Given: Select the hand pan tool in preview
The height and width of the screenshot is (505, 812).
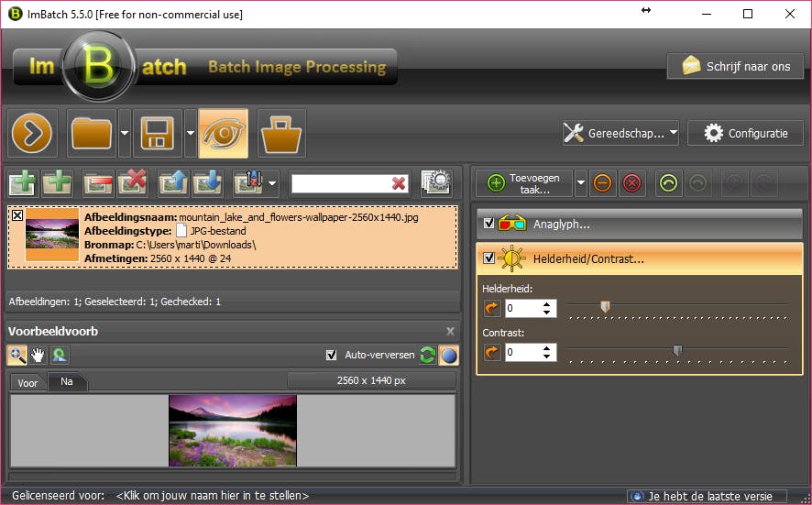Looking at the screenshot, I should point(38,355).
